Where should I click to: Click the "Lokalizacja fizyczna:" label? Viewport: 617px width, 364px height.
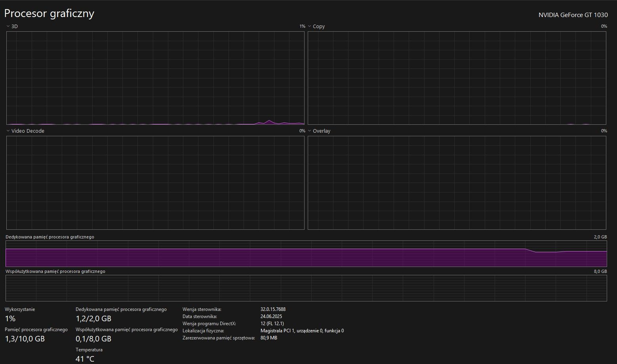click(x=203, y=331)
